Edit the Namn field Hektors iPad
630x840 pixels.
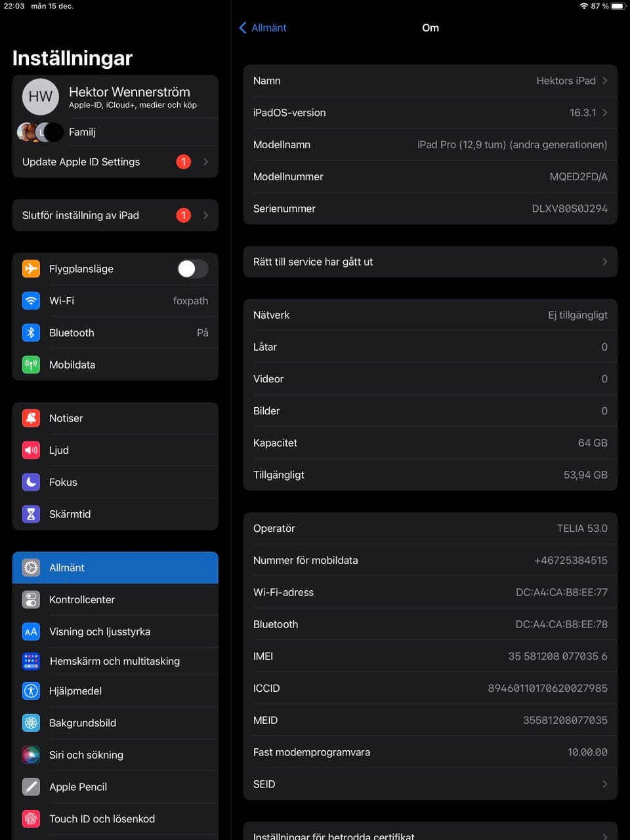566,81
